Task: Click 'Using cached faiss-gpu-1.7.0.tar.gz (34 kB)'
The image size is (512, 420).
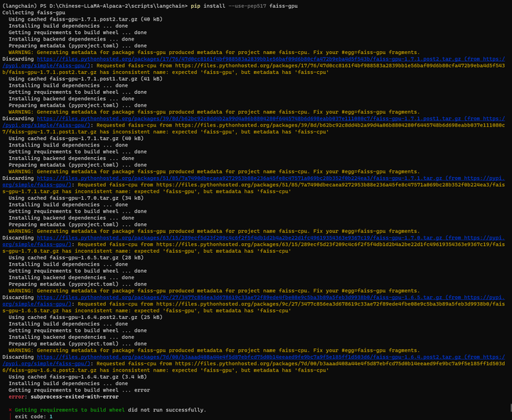Action: point(76,198)
